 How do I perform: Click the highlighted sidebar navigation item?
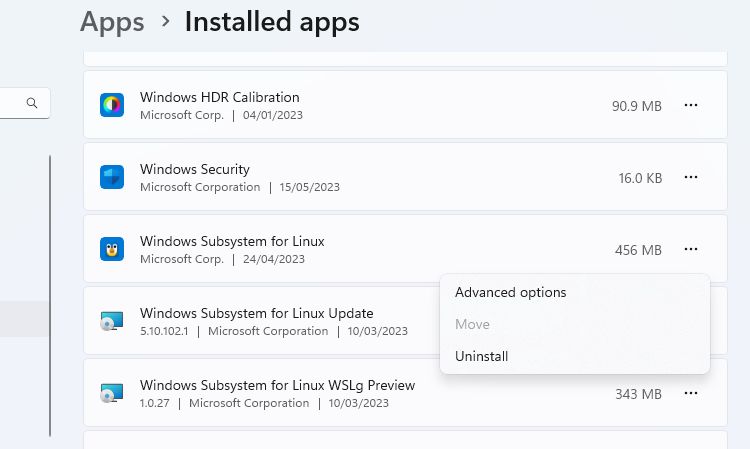pos(24,319)
